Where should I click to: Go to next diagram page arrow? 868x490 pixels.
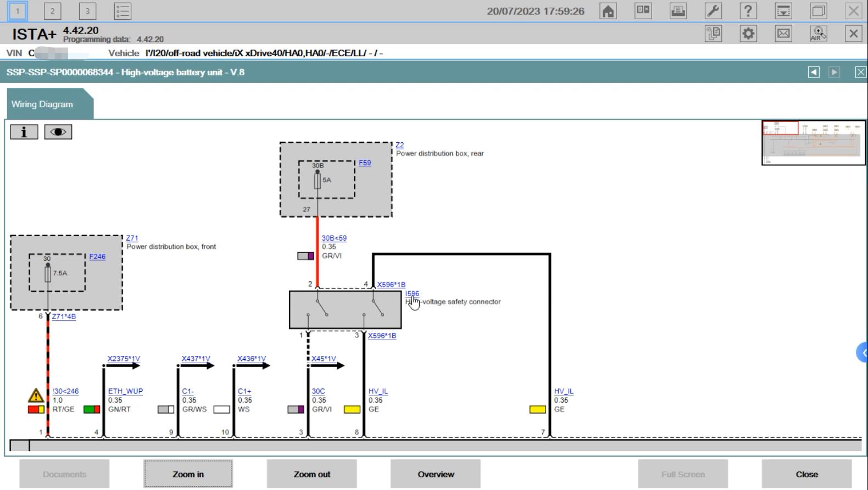(834, 72)
